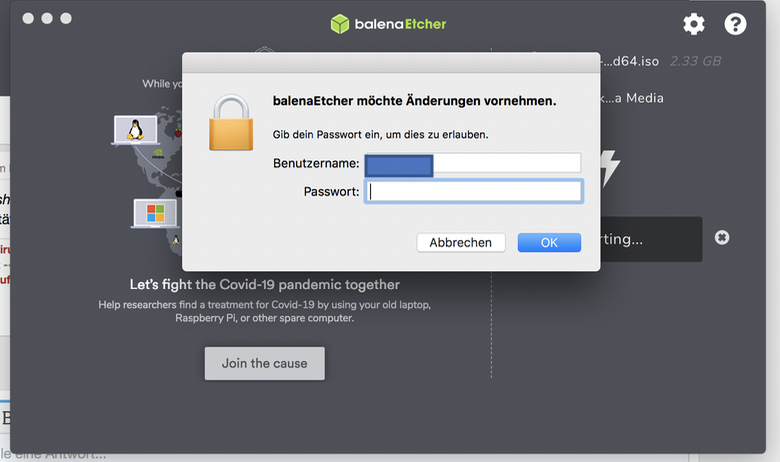Focus the Benutzername input field

[473, 164]
